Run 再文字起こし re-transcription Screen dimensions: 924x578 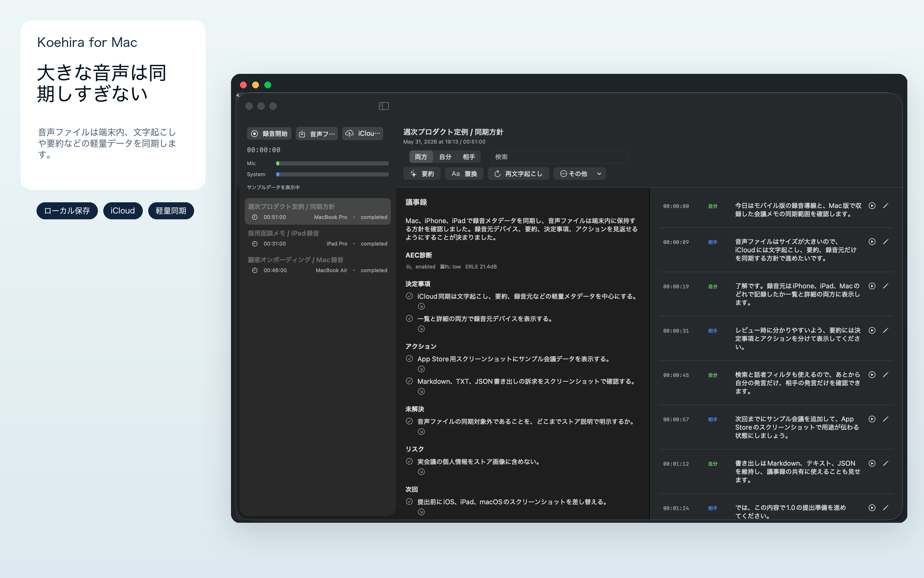(x=518, y=173)
